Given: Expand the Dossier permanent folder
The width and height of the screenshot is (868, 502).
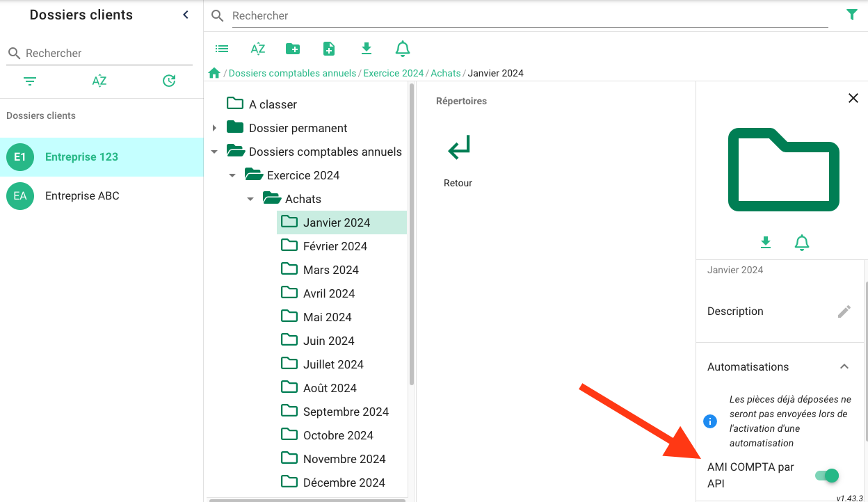Looking at the screenshot, I should click(214, 128).
